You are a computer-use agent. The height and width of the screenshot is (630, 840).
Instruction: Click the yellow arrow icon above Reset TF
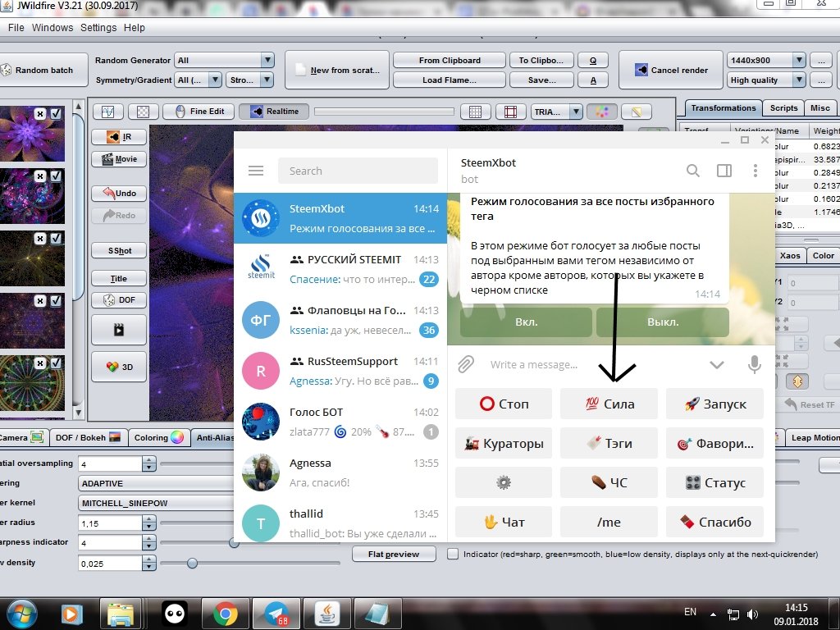coord(797,381)
